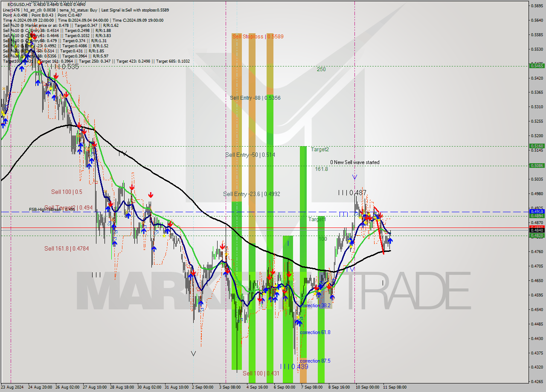Viewport: 546px width, 392px height.
Task: Click the 'Sell 100 | 0.431' label
Action: [261, 374]
